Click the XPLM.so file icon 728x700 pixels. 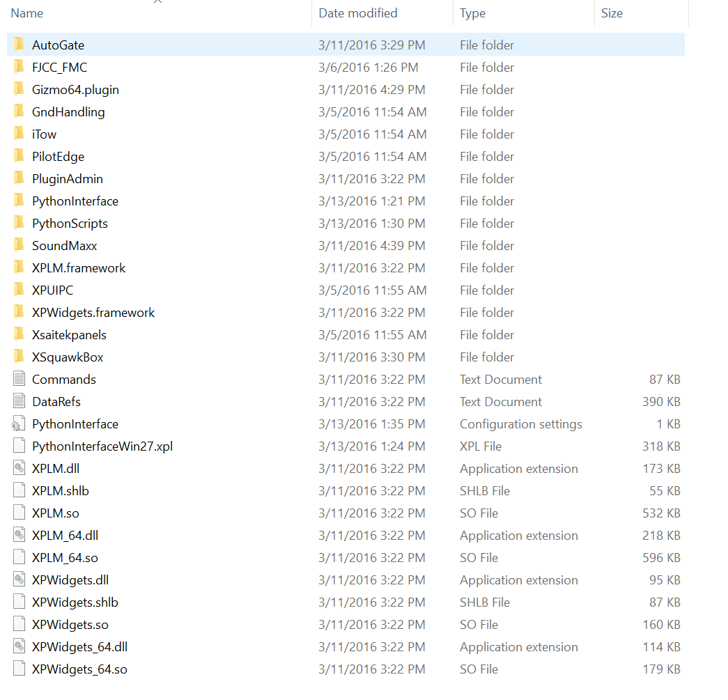[19, 513]
